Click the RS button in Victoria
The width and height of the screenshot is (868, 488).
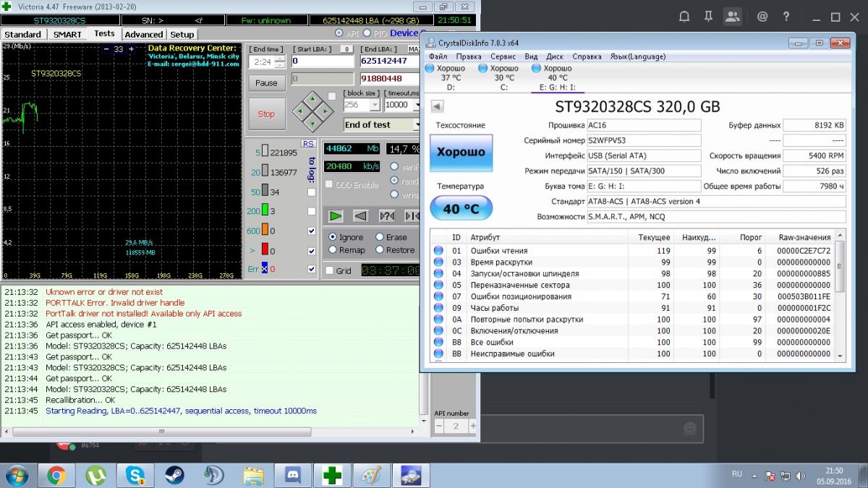click(308, 144)
